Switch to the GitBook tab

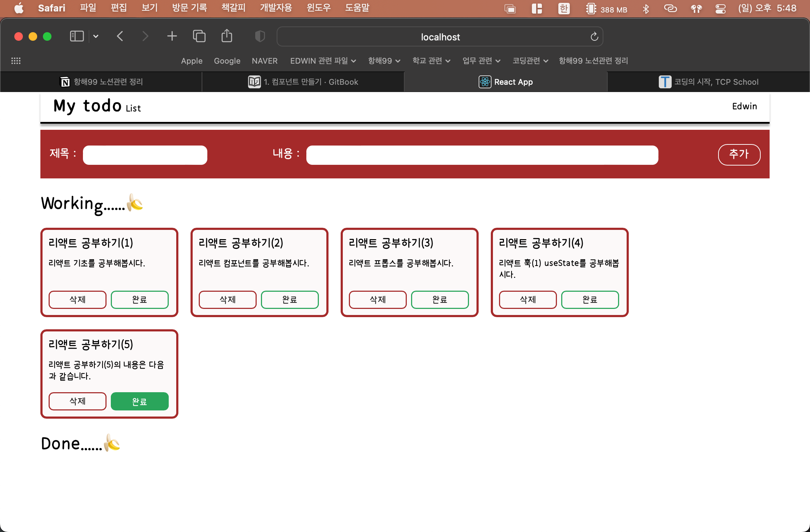tap(303, 82)
